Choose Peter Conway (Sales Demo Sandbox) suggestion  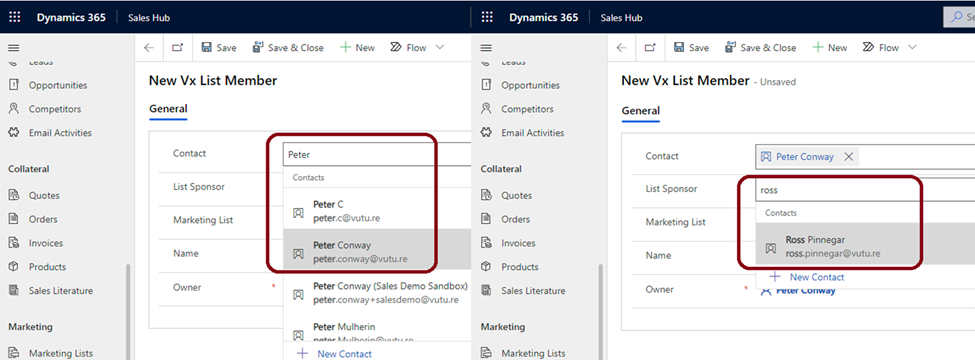[x=377, y=292]
